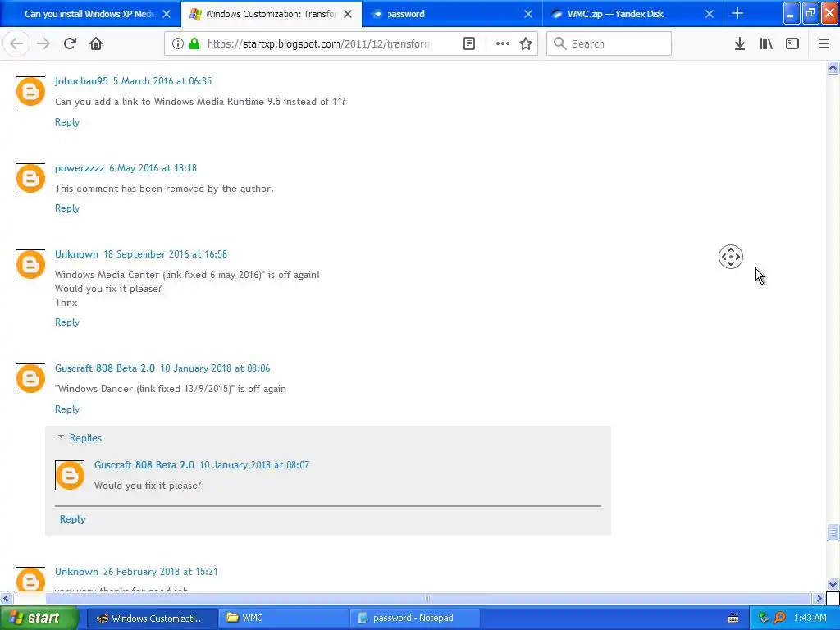Image resolution: width=840 pixels, height=630 pixels.
Task: Click powerzzzz's Blogger avatar
Action: point(30,178)
